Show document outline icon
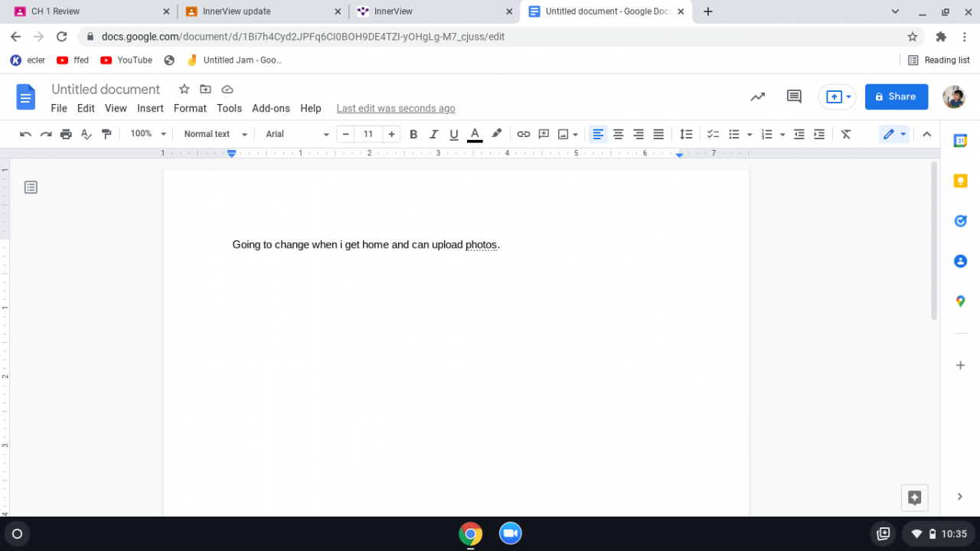The height and width of the screenshot is (551, 980). pyautogui.click(x=31, y=187)
